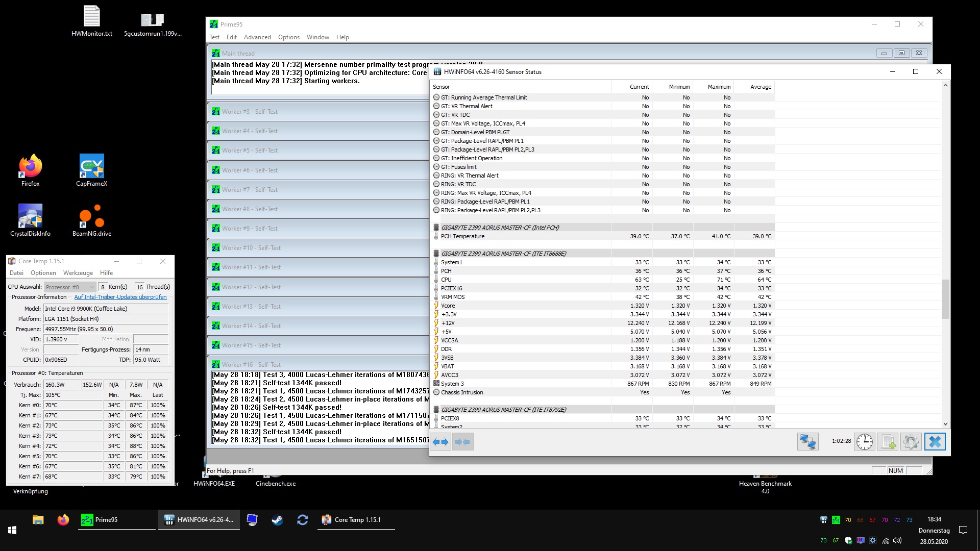Open Prime95 Help menu

pyautogui.click(x=343, y=37)
